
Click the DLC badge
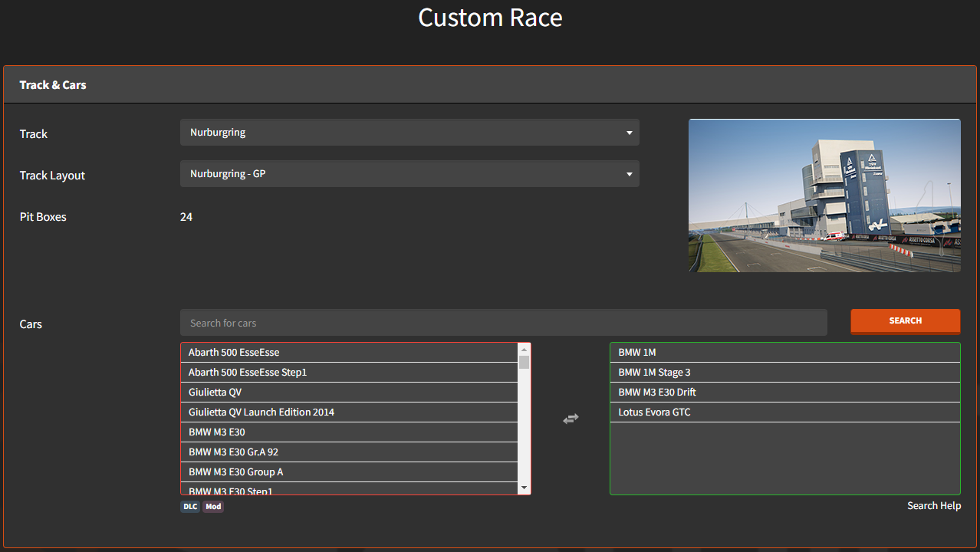[x=189, y=507]
